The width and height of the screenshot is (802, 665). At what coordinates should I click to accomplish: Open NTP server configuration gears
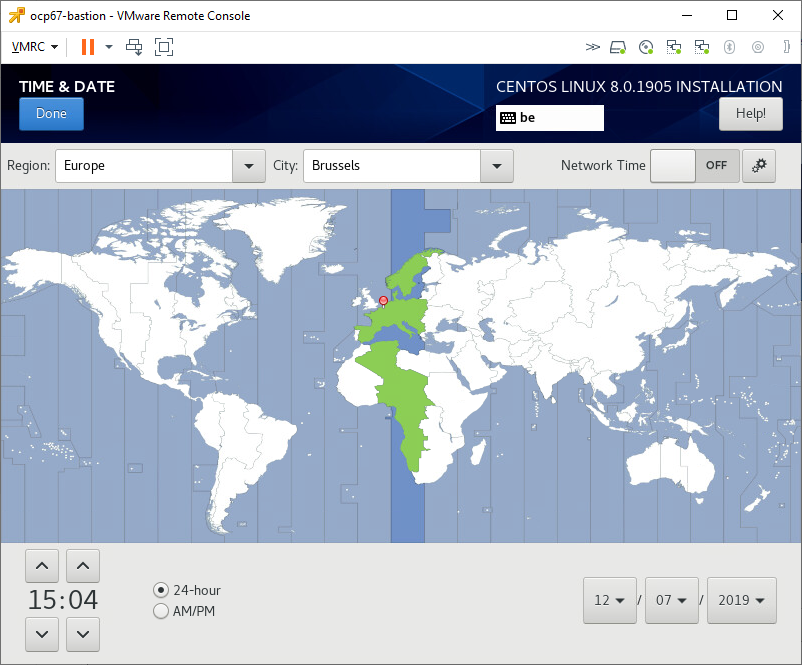pyautogui.click(x=759, y=166)
